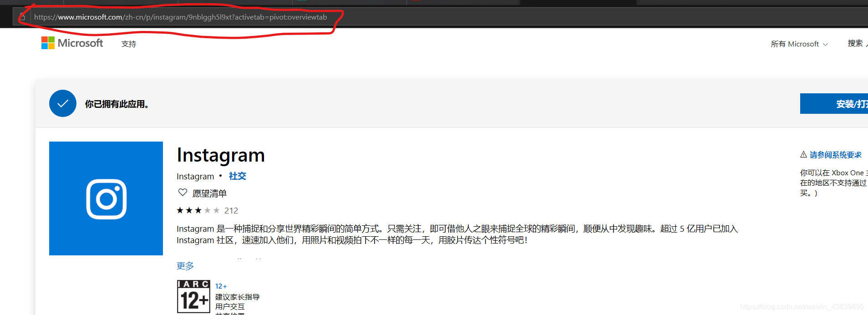Click the IARC 12+ rating badge
This screenshot has height=315, width=868.
click(x=193, y=296)
